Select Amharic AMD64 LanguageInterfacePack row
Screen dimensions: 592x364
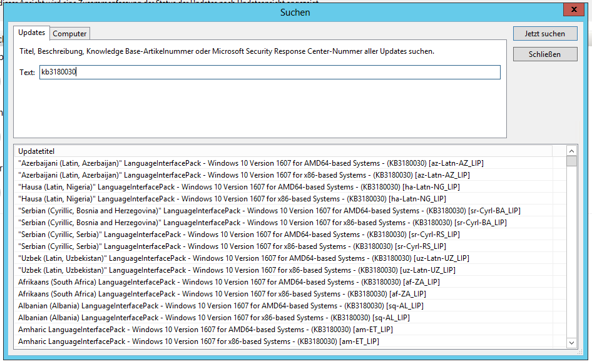205,330
